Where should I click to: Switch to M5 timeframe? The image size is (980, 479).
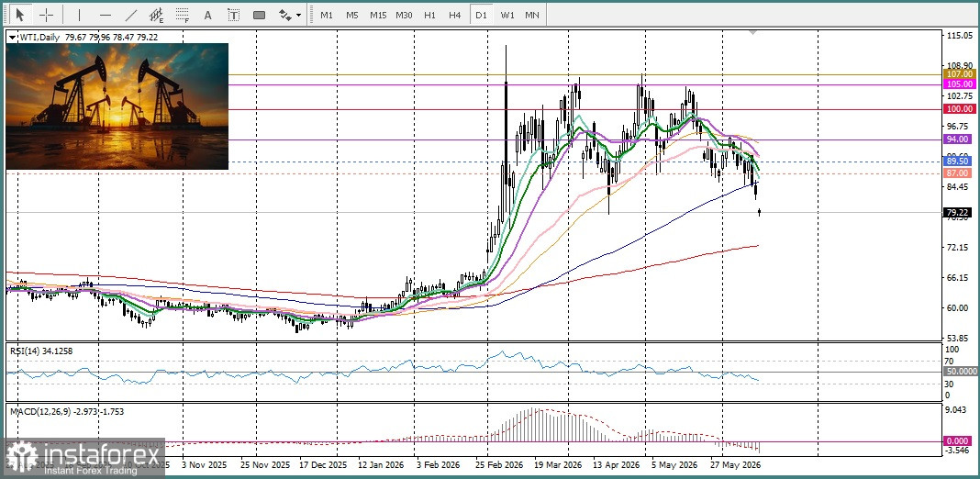pyautogui.click(x=351, y=15)
